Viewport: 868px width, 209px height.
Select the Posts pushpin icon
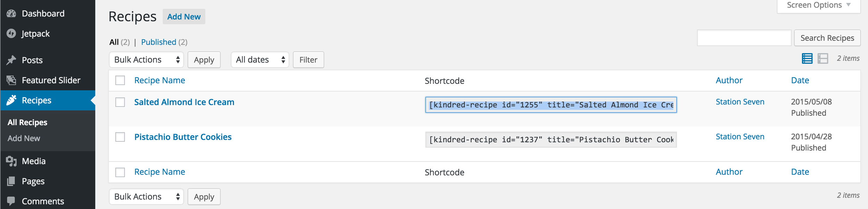(11, 60)
